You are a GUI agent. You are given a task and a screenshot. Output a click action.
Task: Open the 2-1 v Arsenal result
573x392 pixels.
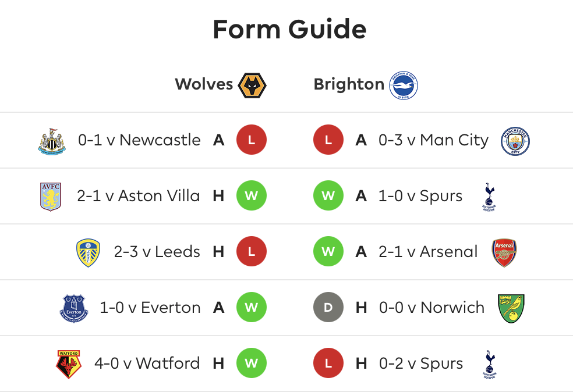click(428, 252)
